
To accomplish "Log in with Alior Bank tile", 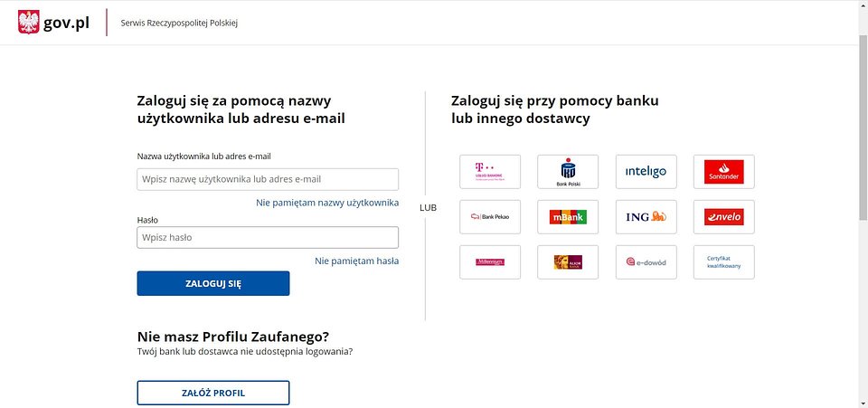I will pos(568,262).
